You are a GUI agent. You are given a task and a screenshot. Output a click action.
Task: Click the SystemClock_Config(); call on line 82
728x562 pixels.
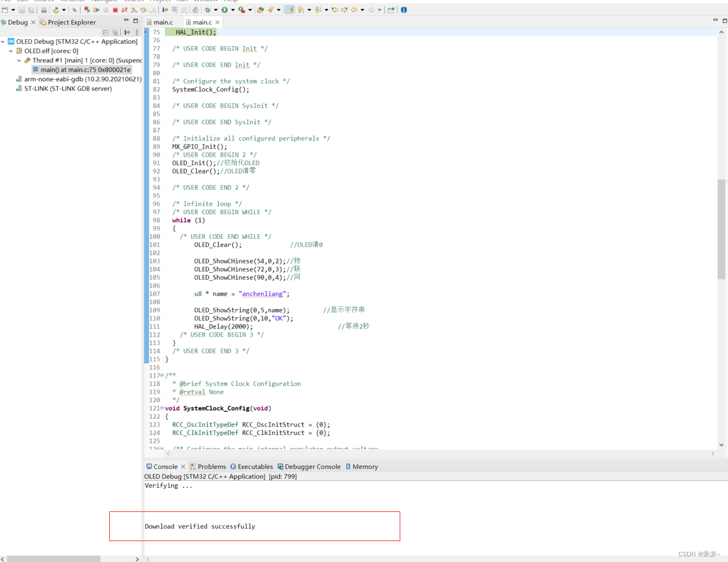[x=210, y=89]
